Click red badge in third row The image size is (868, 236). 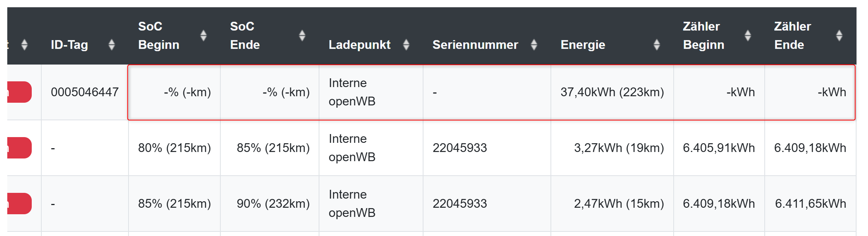(19, 204)
